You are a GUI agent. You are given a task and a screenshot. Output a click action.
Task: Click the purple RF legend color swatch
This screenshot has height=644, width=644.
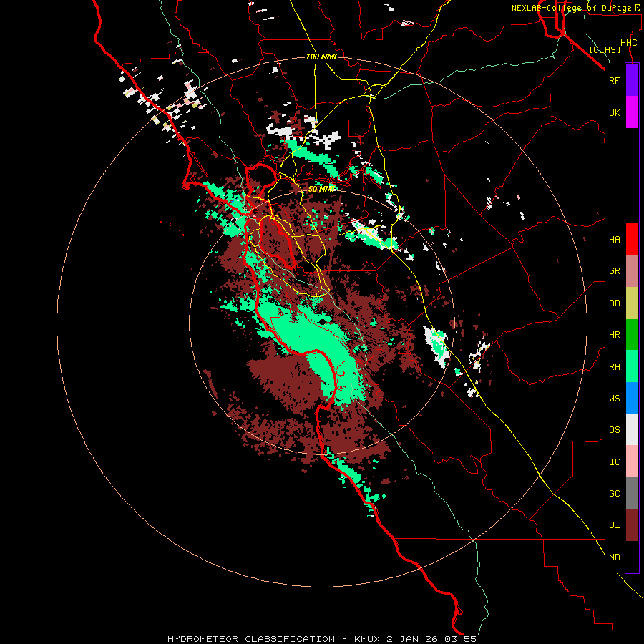(x=632, y=80)
